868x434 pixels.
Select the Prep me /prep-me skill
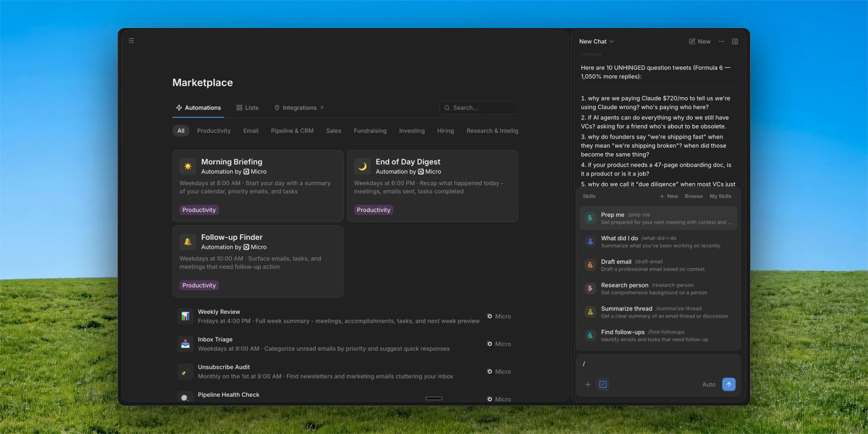(x=658, y=218)
